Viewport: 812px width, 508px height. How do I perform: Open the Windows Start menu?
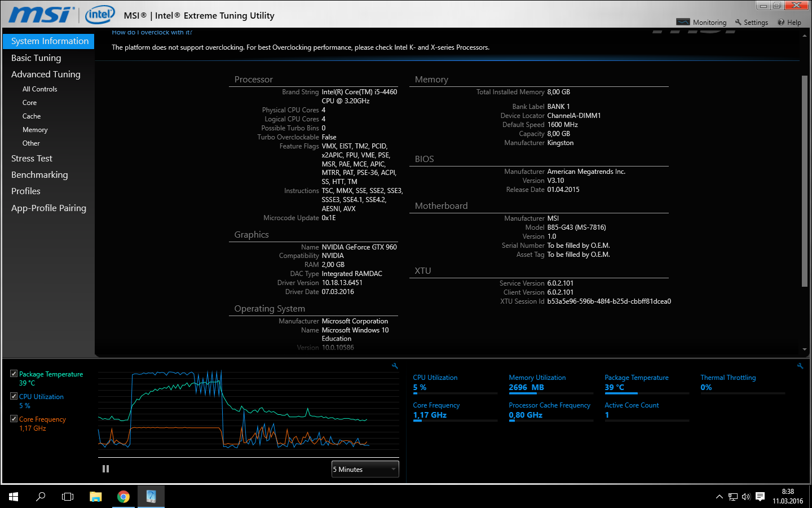click(14, 497)
